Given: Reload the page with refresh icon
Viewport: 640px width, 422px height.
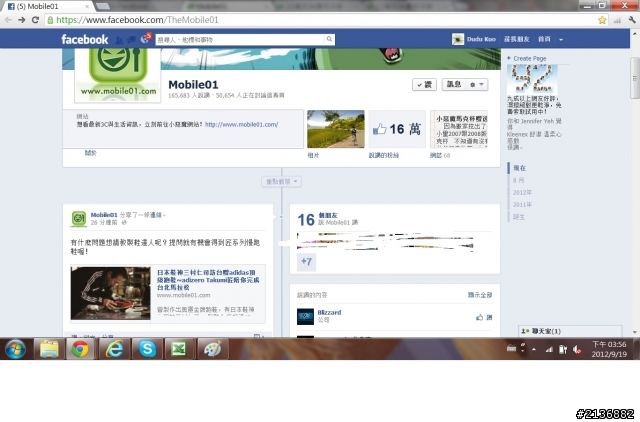Looking at the screenshot, I should 36,20.
